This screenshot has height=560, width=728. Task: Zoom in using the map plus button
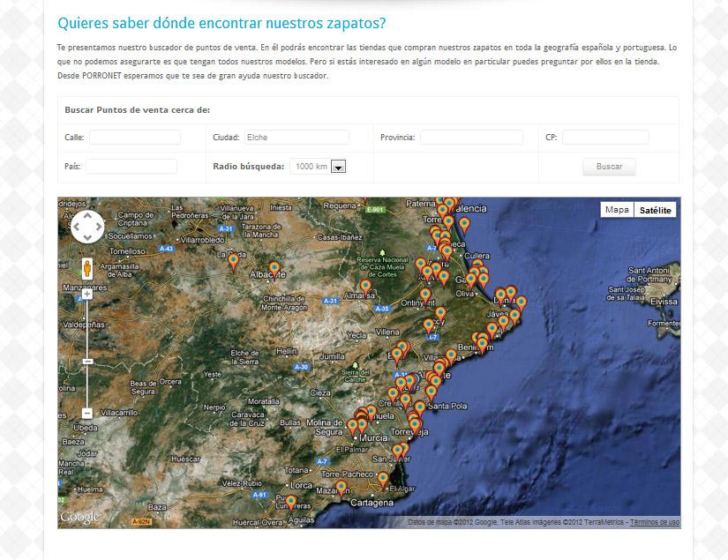(x=86, y=294)
